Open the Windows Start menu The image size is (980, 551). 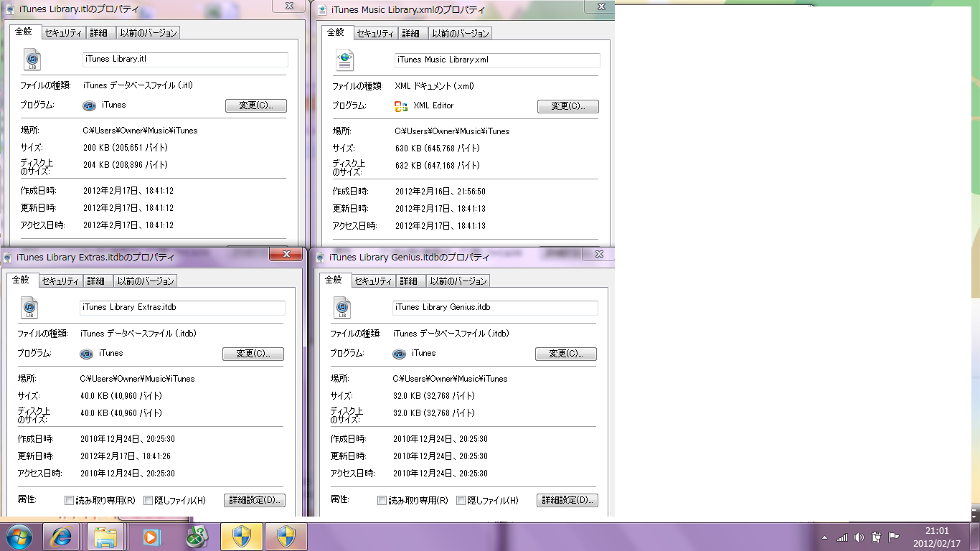click(x=19, y=537)
